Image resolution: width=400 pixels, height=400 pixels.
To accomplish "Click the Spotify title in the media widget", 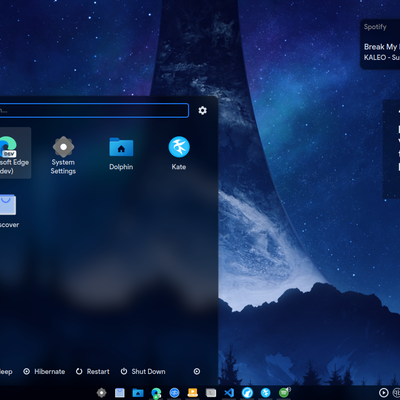I will [375, 27].
